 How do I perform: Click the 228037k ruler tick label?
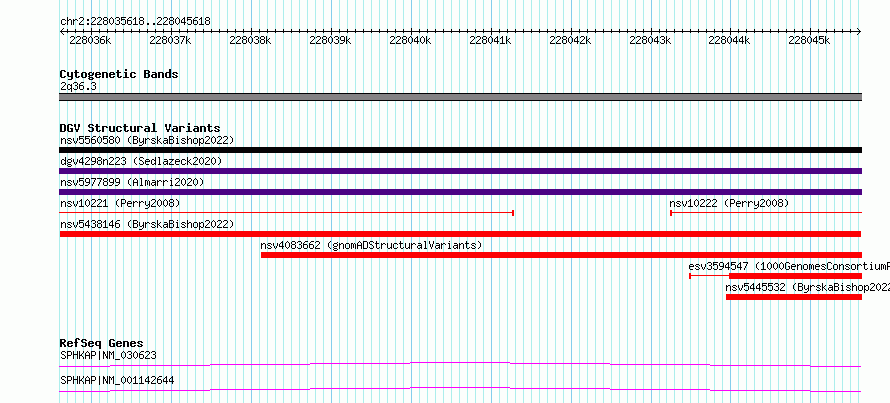[170, 40]
